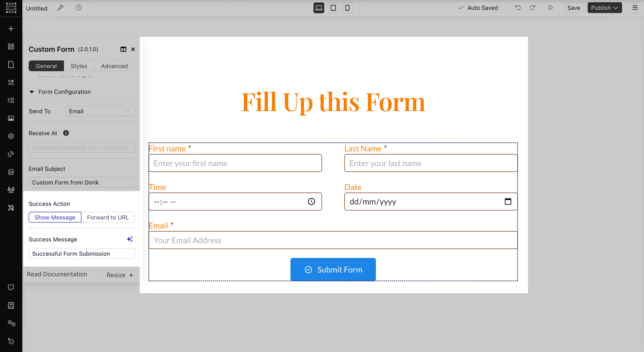Viewport: 644px width, 352px height.
Task: Switch to desktop device view
Action: coord(319,8)
